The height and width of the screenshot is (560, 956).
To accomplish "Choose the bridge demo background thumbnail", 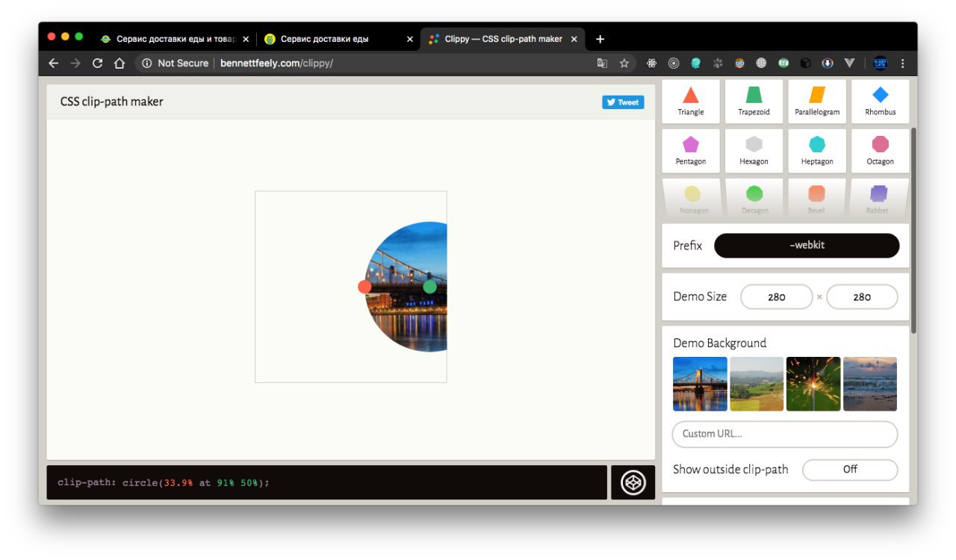I will pos(700,384).
